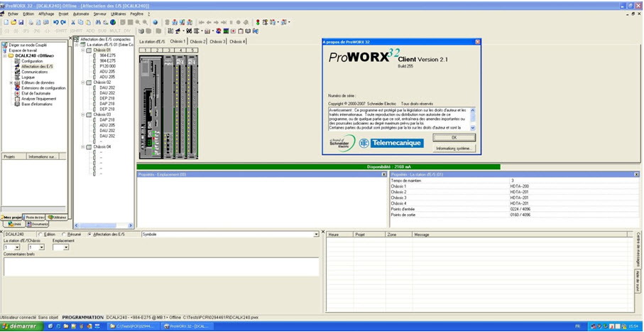Open the Documents bottom tab
The height and width of the screenshot is (332, 644).
[x=37, y=224]
